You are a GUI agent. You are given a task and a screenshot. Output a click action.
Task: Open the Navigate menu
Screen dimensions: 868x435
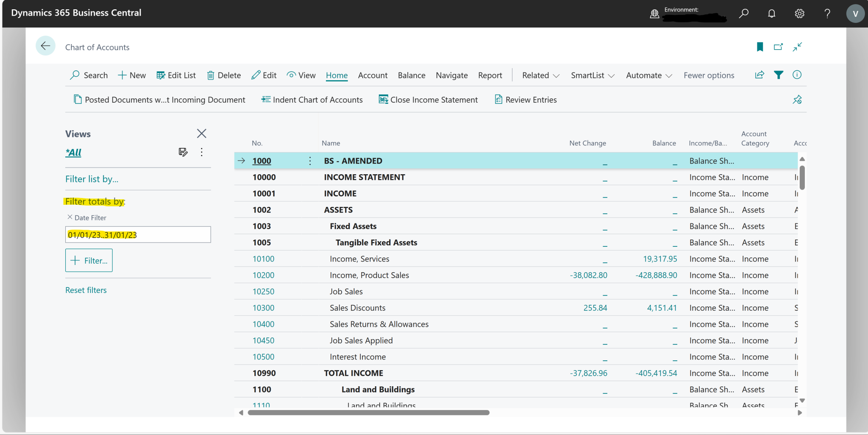coord(452,75)
